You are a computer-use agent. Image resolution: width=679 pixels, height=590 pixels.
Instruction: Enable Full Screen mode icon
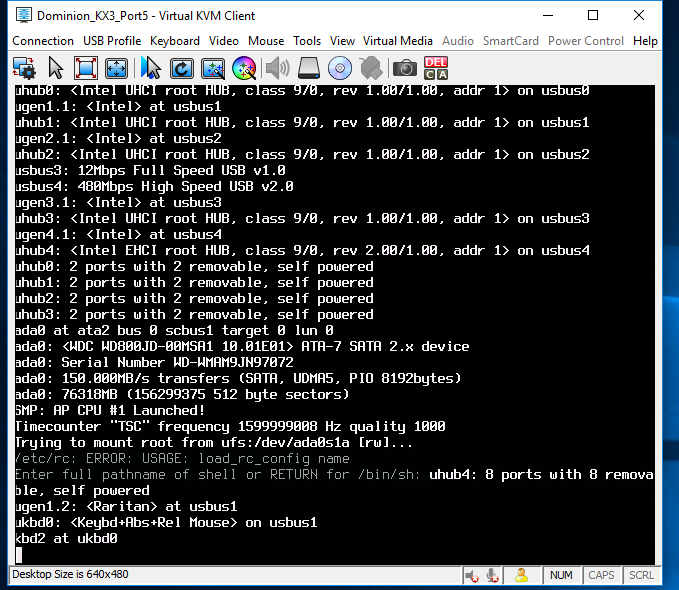point(86,68)
